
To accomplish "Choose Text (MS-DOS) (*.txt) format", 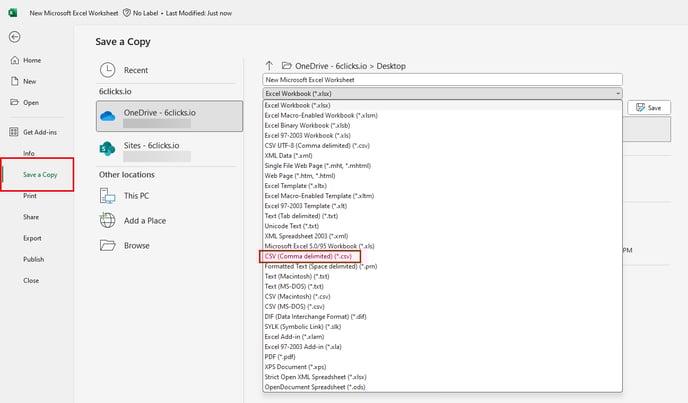I will pyautogui.click(x=442, y=287).
